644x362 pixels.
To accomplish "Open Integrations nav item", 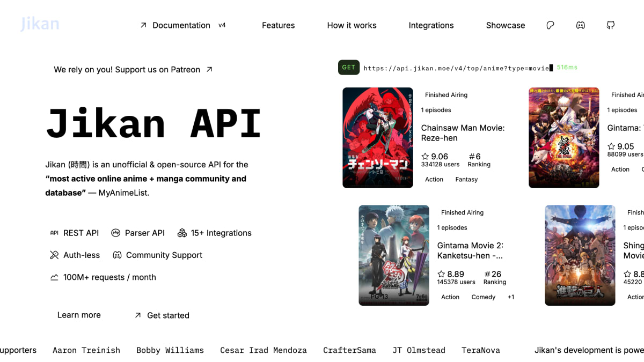I will [x=431, y=25].
